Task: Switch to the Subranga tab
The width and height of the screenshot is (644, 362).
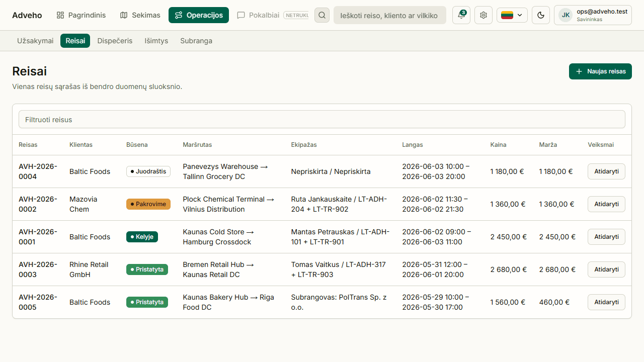Action: click(196, 41)
